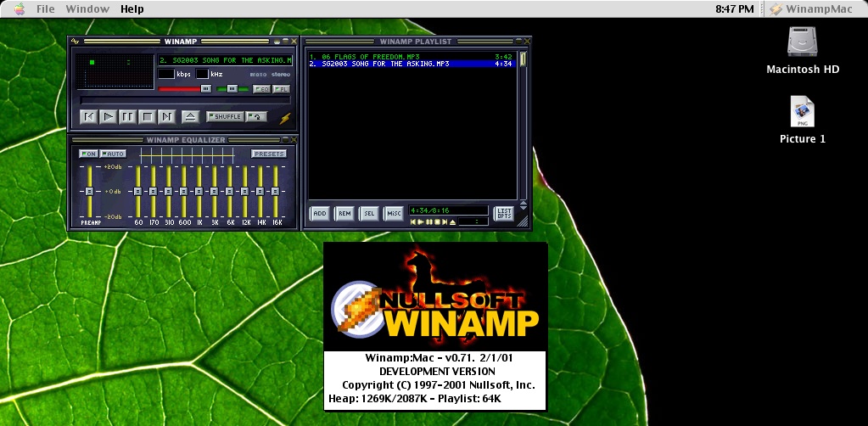
Task: Click the green balance slider handle
Action: click(x=232, y=88)
